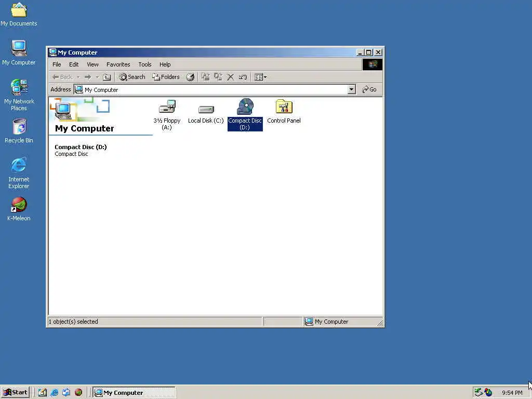This screenshot has width=532, height=399.
Task: Open the Edit menu
Action: [74, 64]
